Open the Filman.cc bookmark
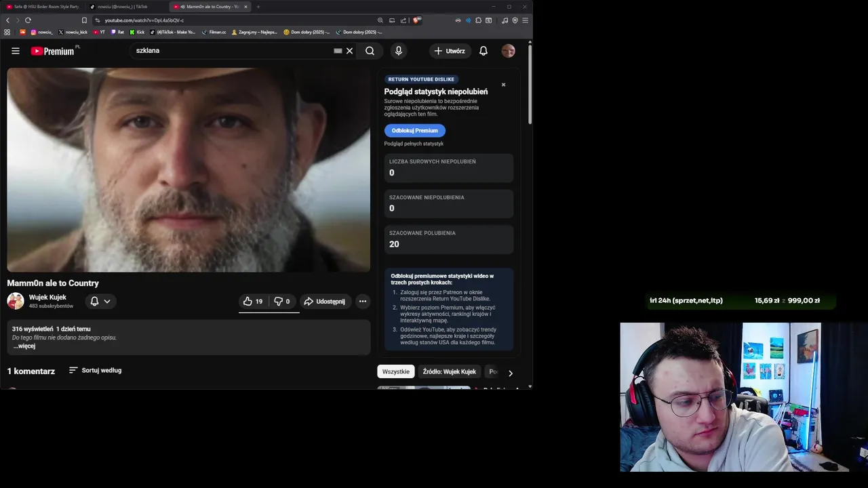The image size is (868, 488). pyautogui.click(x=214, y=32)
